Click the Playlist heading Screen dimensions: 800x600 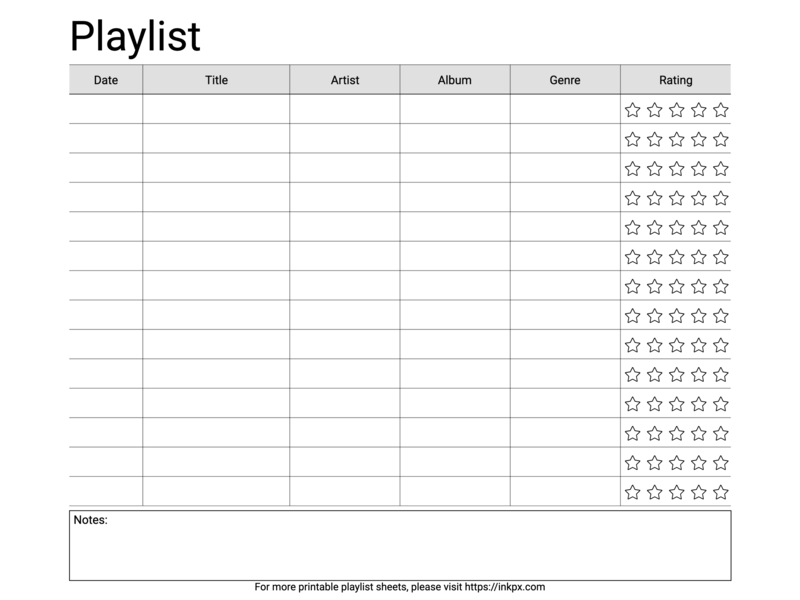[x=135, y=36]
